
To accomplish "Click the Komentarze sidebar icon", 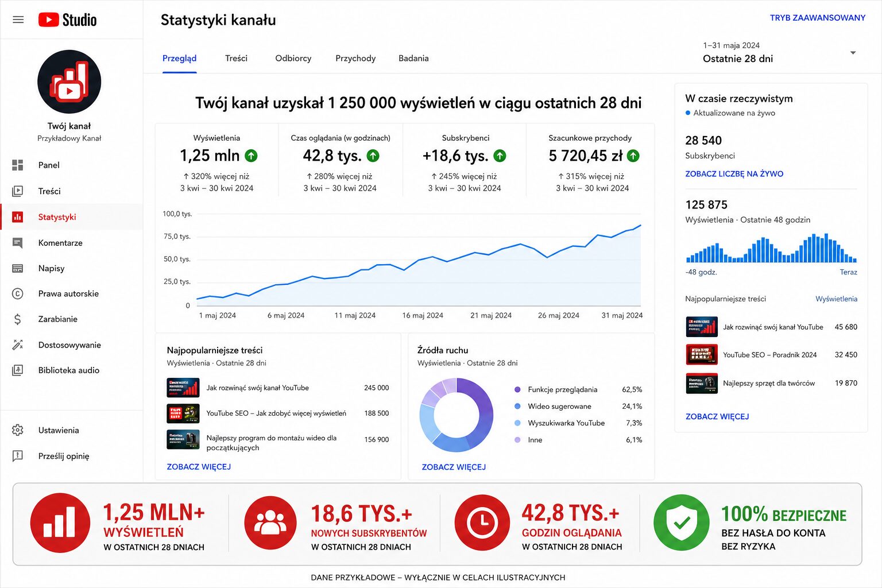I will pyautogui.click(x=18, y=243).
